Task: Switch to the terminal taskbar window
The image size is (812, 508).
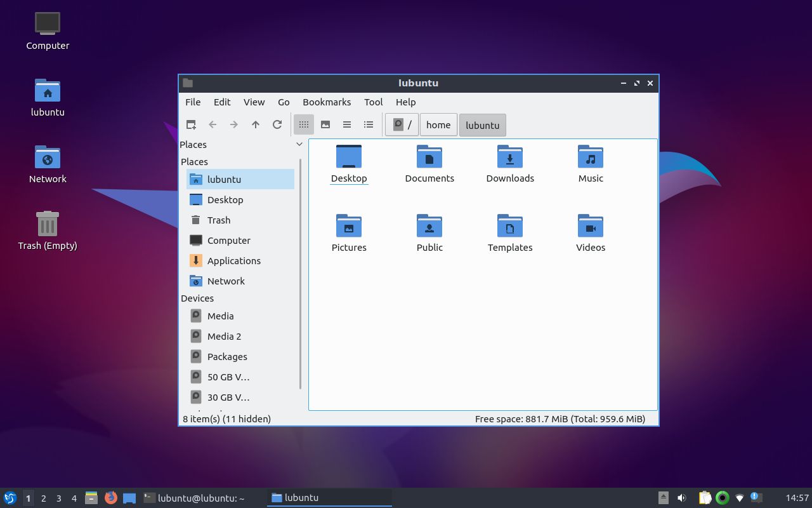Action: (203, 498)
